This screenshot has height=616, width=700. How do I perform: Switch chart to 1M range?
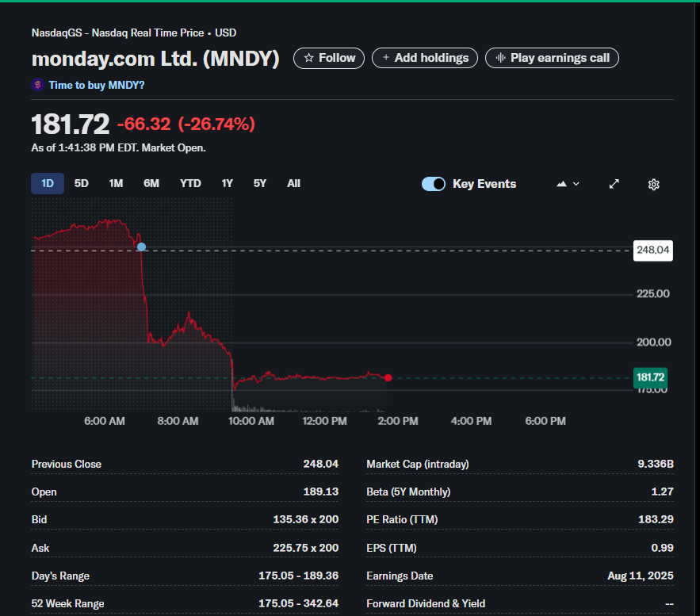tap(116, 183)
